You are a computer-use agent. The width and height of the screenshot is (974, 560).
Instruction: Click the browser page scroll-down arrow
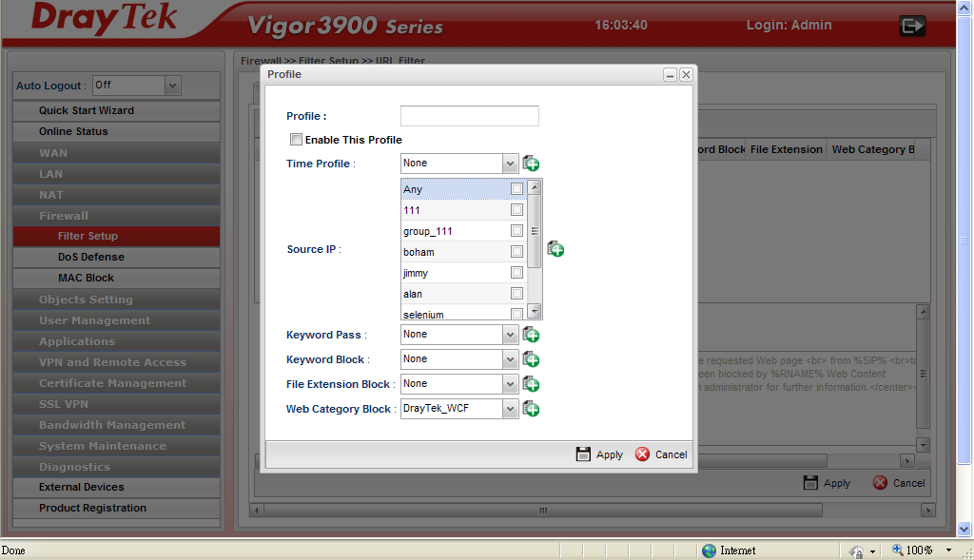964,529
